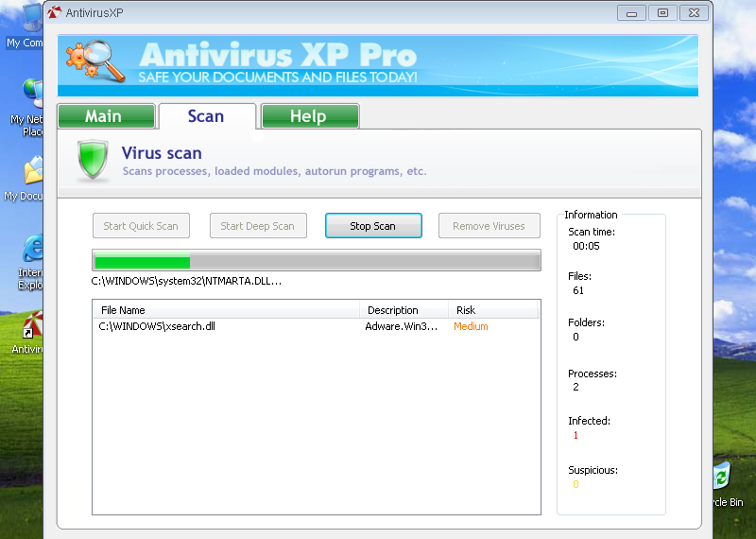Select the Scan tab
This screenshot has width=756, height=539.
point(206,116)
